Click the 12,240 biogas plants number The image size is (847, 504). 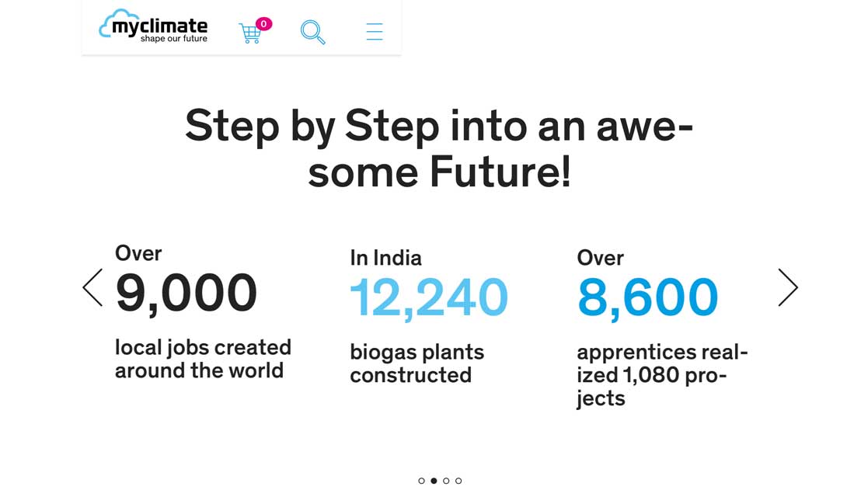429,298
